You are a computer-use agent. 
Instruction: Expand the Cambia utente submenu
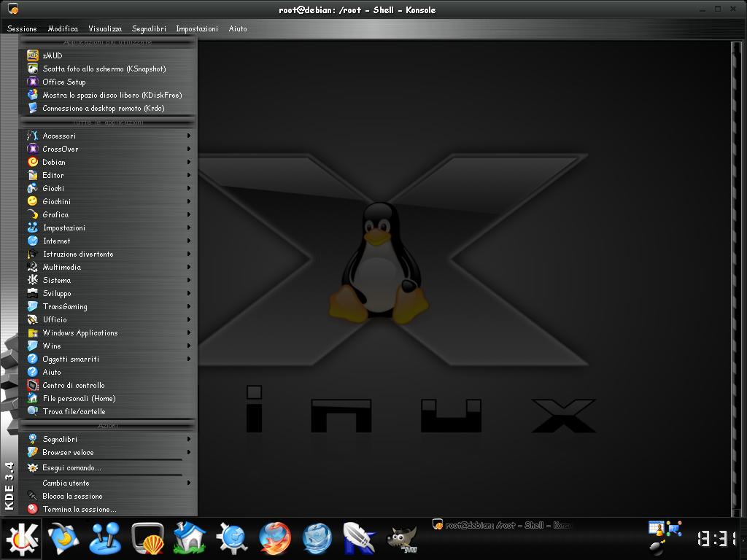[x=108, y=483]
